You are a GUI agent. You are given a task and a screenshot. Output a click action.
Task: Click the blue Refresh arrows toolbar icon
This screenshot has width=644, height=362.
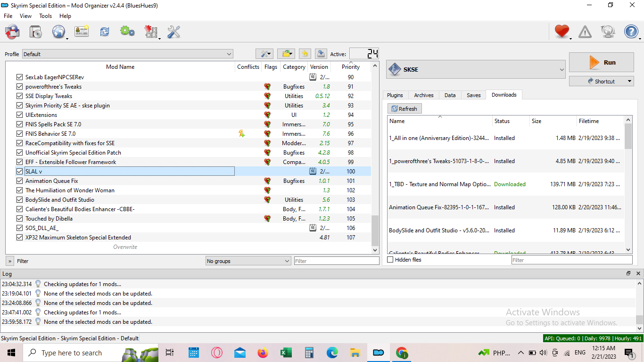[x=104, y=32]
